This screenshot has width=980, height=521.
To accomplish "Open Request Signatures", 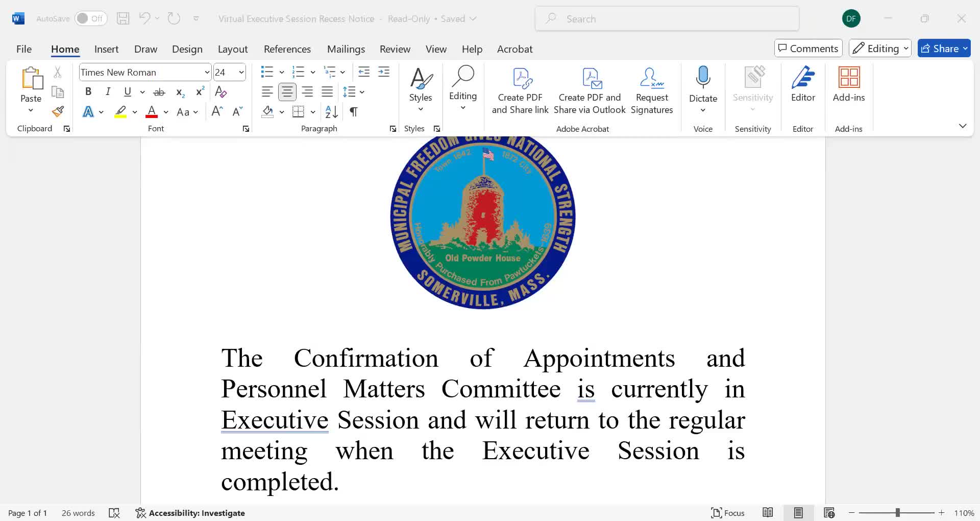I will [652, 90].
